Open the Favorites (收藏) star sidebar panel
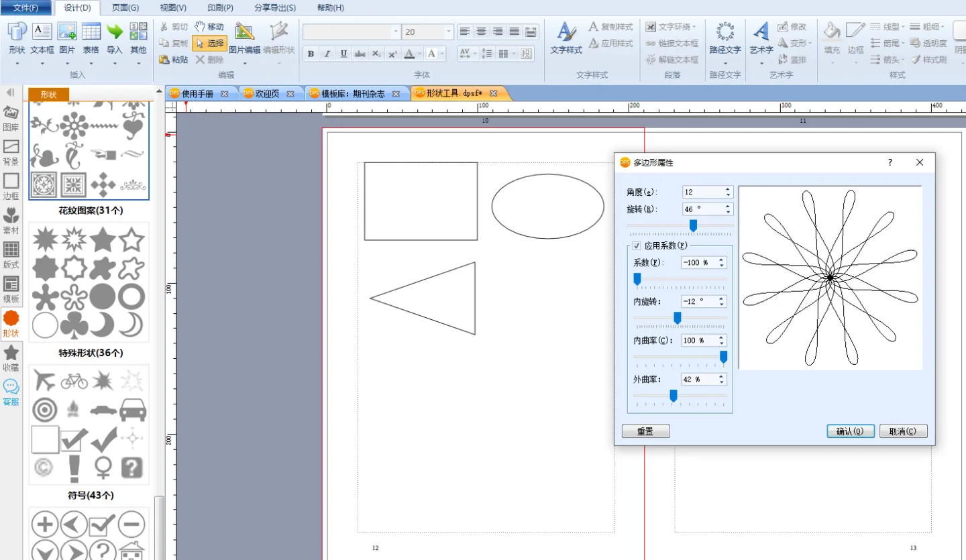Screen dimensions: 966x560 [x=11, y=353]
